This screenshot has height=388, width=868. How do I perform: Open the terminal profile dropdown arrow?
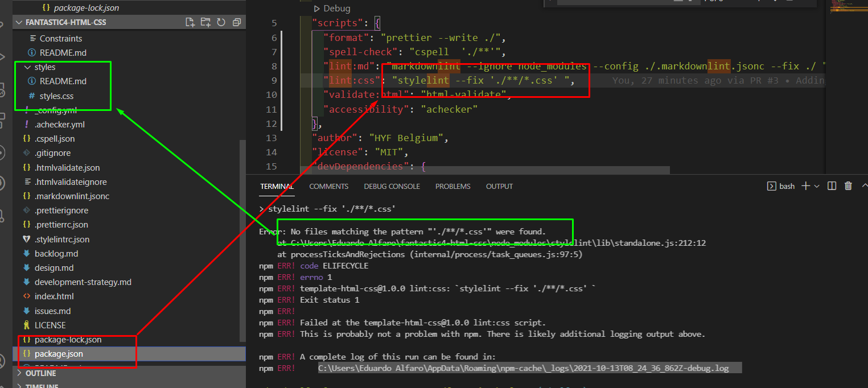pyautogui.click(x=817, y=185)
